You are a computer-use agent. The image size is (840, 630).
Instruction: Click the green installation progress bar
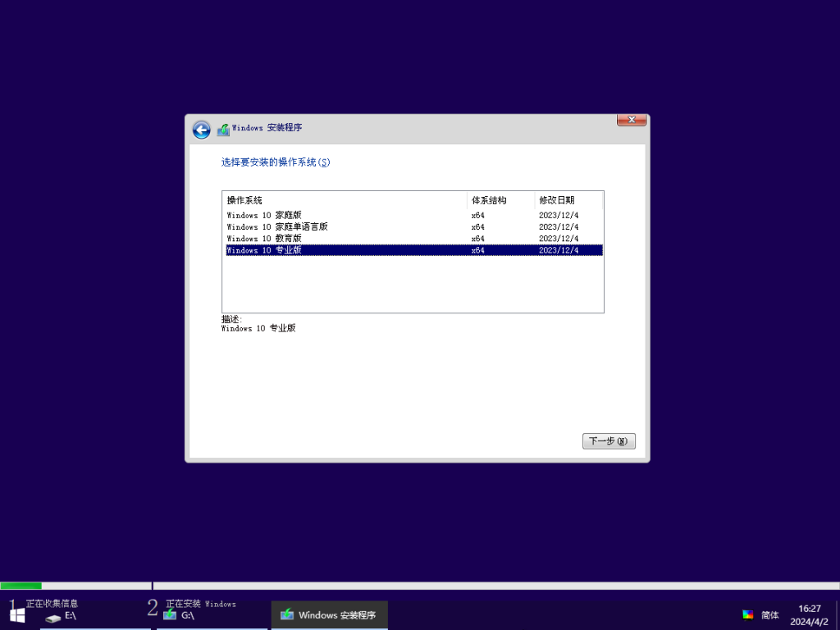21,586
